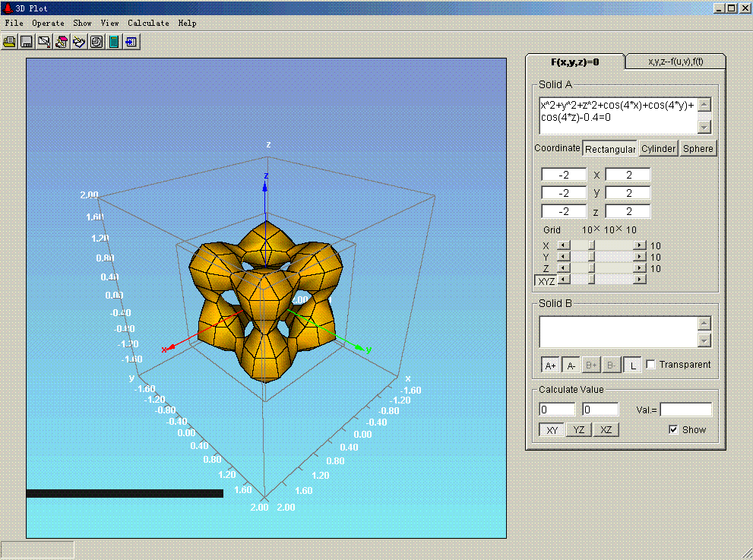Open the Help menu
This screenshot has height=560, width=753.
(187, 23)
